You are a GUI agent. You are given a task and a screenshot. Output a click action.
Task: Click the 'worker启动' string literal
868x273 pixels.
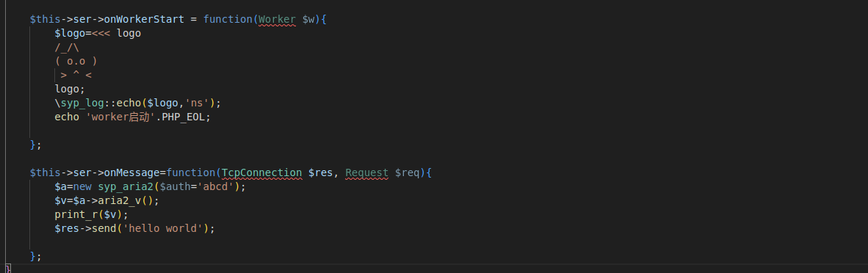[x=120, y=117]
